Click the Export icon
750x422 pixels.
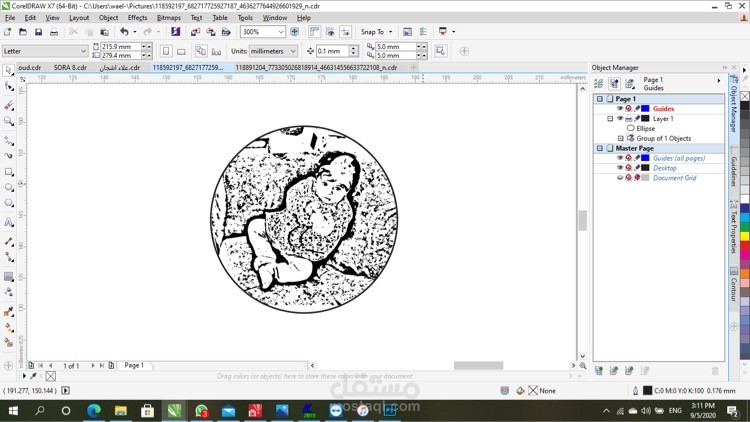pos(210,32)
